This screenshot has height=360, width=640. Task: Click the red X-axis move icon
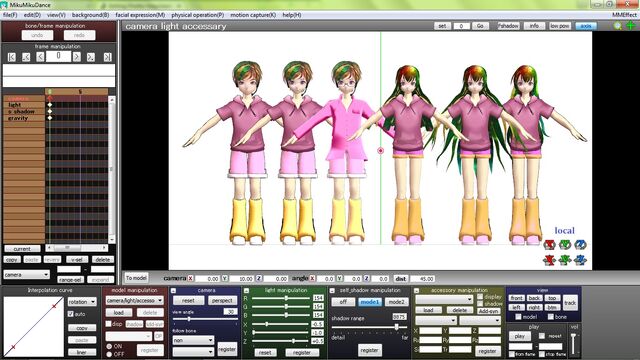coord(549,260)
